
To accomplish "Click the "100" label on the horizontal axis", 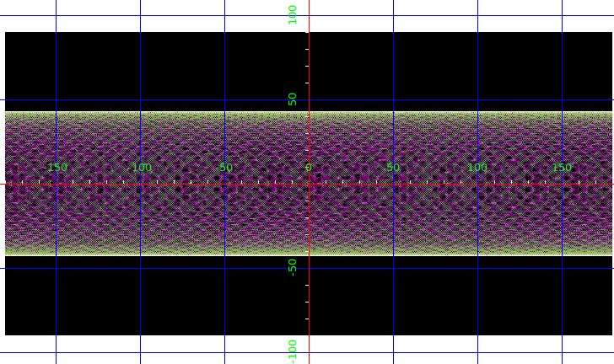I will coord(477,168).
